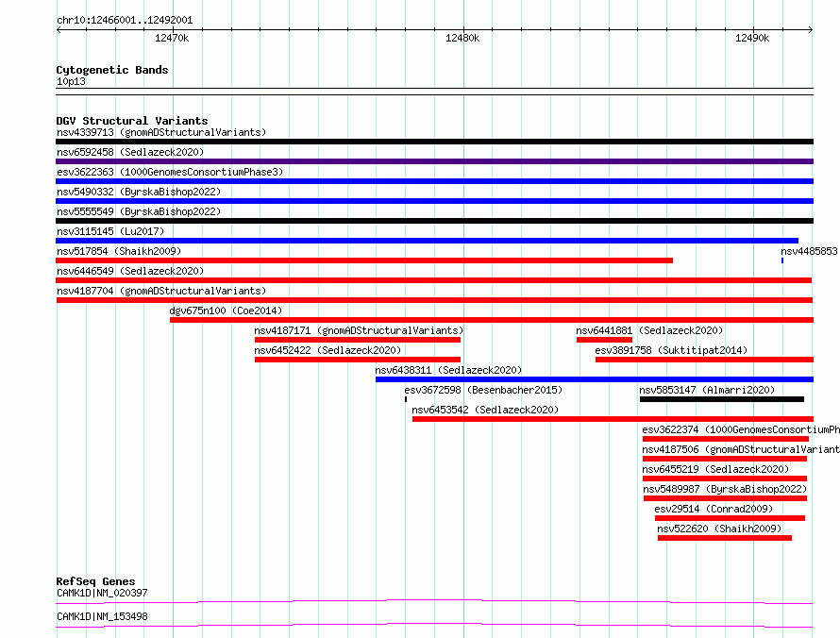
Task: Open the nsv6446549 Sedlazeck2020 label
Action: click(130, 271)
